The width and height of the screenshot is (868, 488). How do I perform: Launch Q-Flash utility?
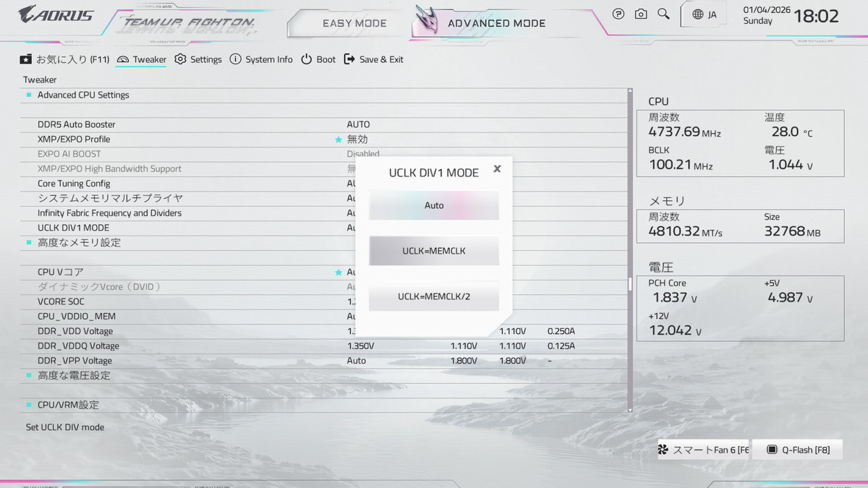point(798,450)
